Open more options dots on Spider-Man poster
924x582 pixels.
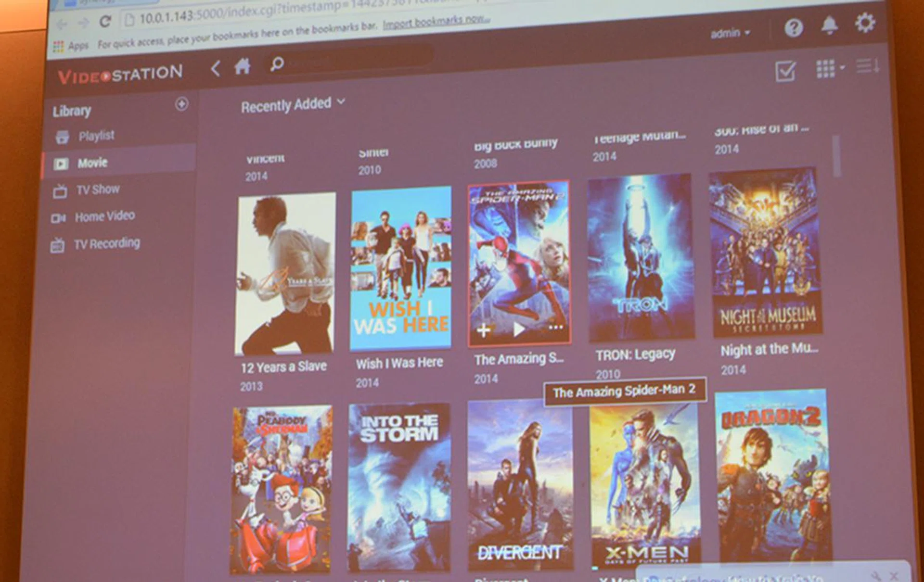pos(555,328)
